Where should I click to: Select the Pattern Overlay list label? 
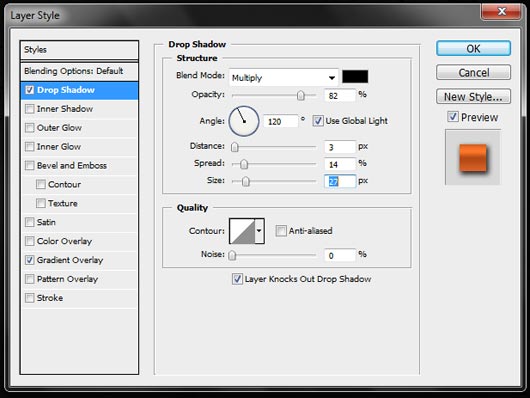point(67,279)
